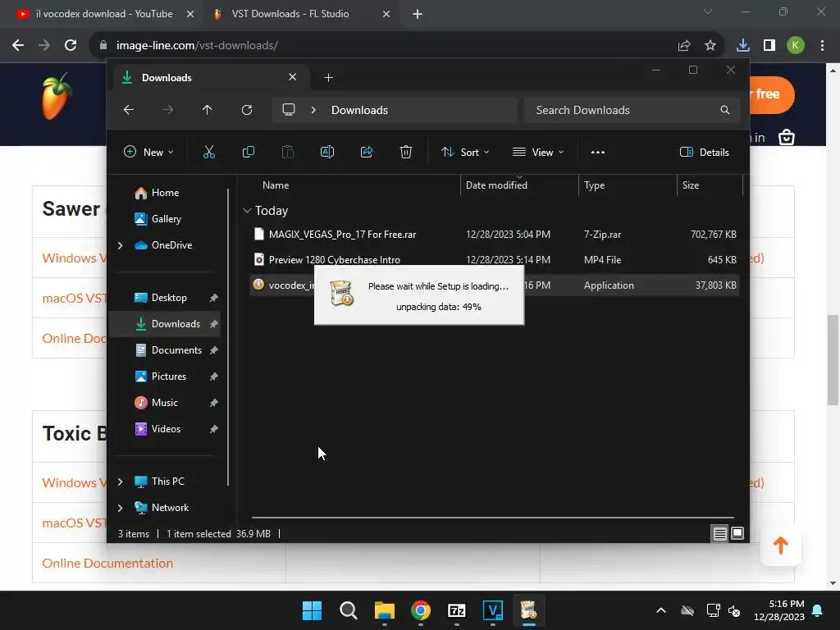840x630 pixels.
Task: Open Windows Start menu
Action: [x=313, y=610]
